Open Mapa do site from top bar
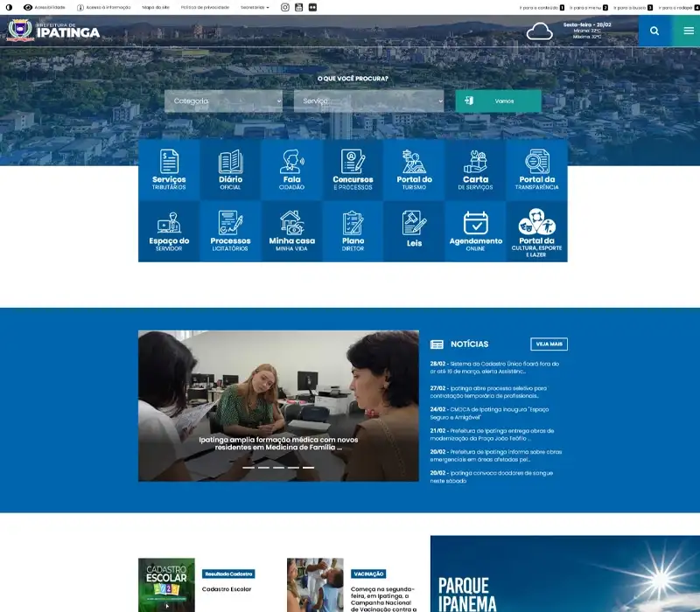Screen dimensions: 700x612 (x=154, y=6)
